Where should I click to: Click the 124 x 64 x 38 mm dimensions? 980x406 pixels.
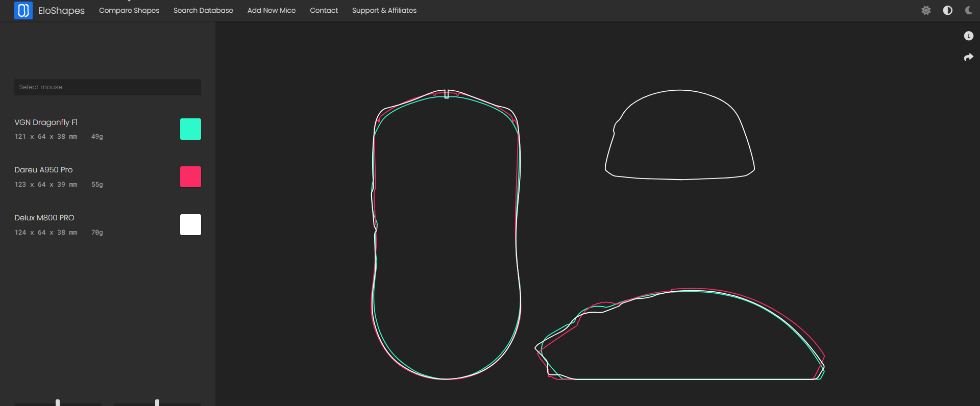click(x=46, y=233)
